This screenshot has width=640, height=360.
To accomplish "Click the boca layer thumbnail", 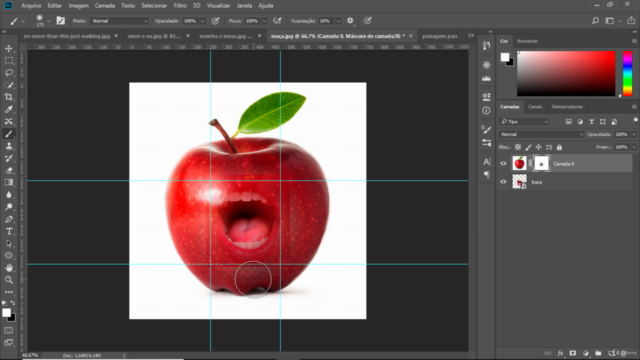I will [x=519, y=182].
